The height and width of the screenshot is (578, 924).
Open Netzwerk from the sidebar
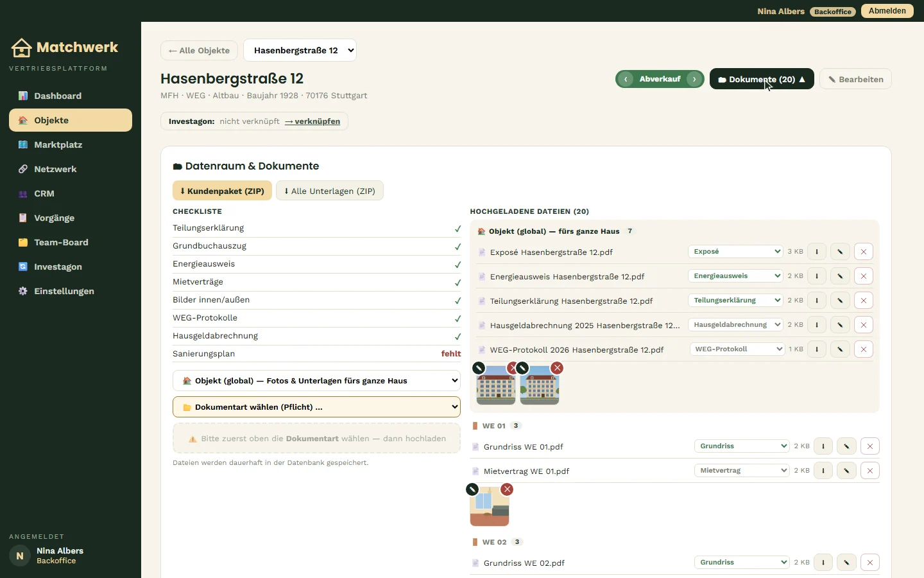(x=71, y=169)
